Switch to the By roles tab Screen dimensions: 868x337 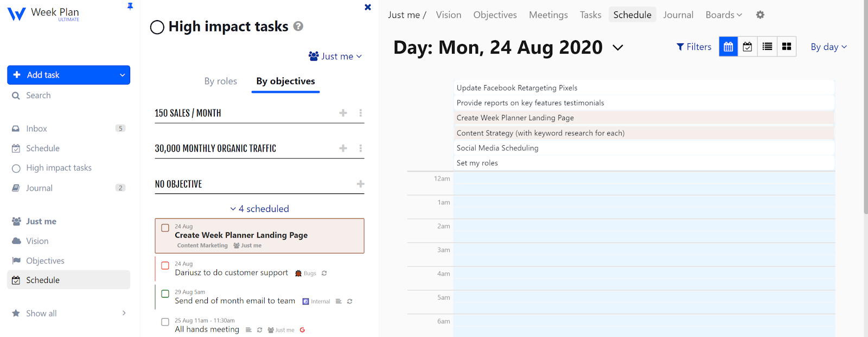[x=220, y=81]
